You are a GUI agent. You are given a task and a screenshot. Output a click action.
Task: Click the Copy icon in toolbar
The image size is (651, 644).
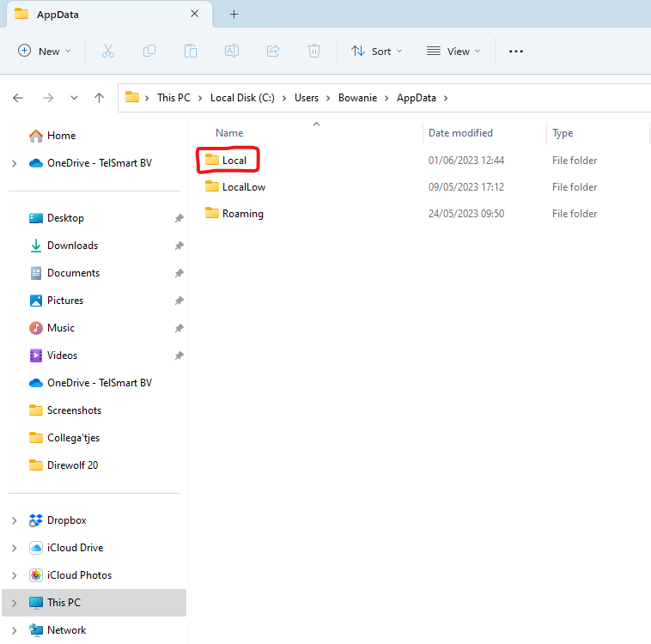click(x=149, y=52)
